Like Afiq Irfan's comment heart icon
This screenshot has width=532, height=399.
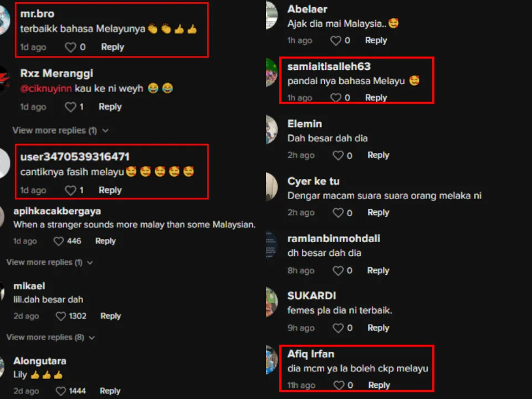(339, 386)
